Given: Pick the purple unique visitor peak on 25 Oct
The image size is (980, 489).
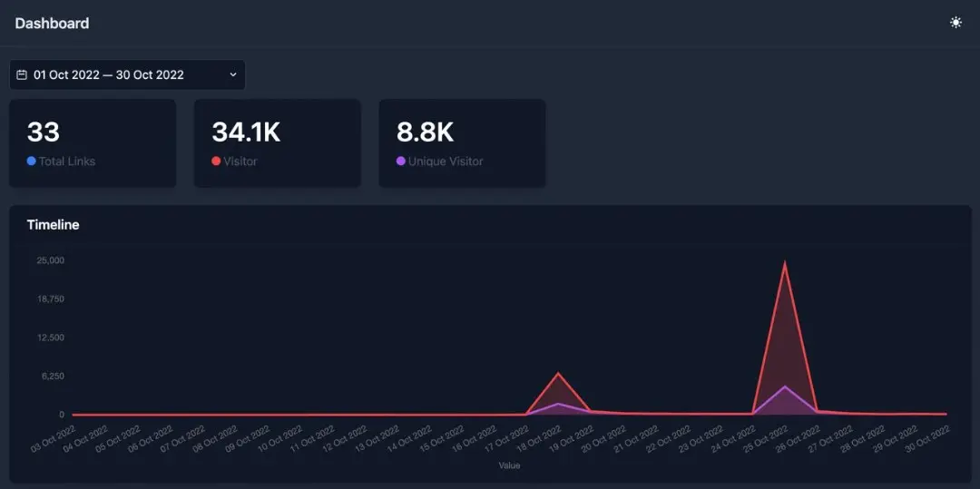Looking at the screenshot, I should pyautogui.click(x=785, y=387).
